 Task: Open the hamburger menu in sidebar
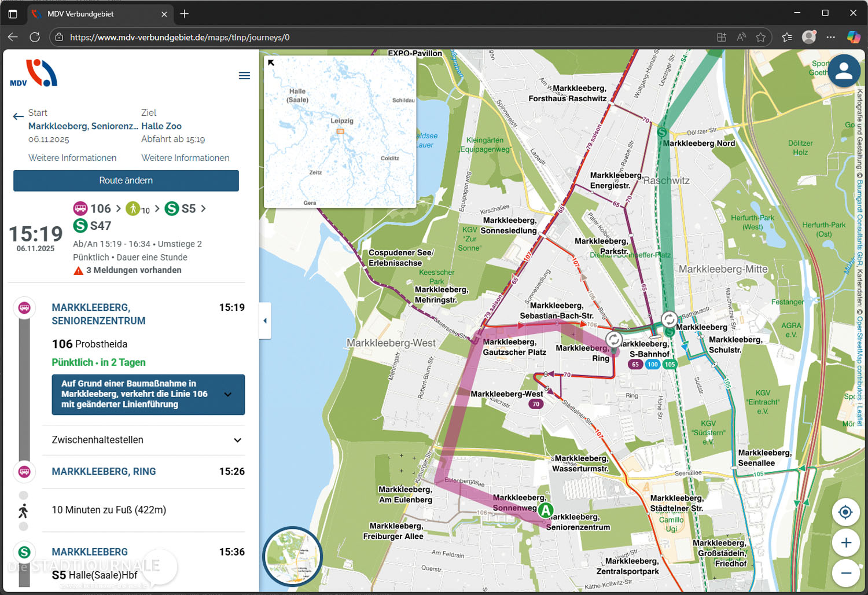click(244, 76)
